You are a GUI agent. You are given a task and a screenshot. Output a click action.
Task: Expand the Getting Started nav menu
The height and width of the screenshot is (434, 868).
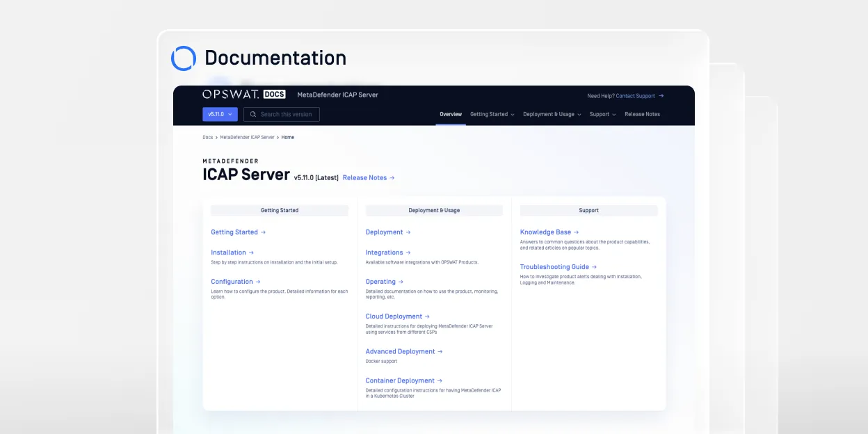point(492,114)
